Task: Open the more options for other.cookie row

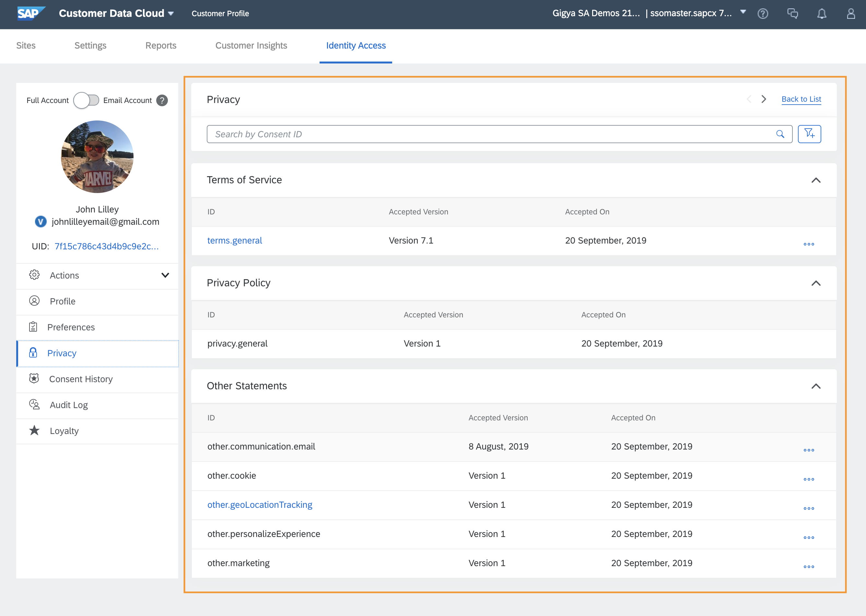Action: click(x=809, y=479)
